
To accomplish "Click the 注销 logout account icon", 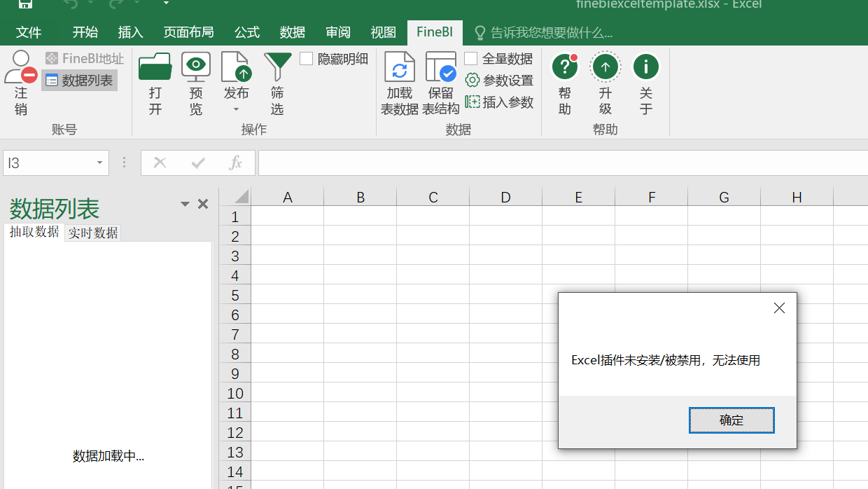I will click(21, 67).
